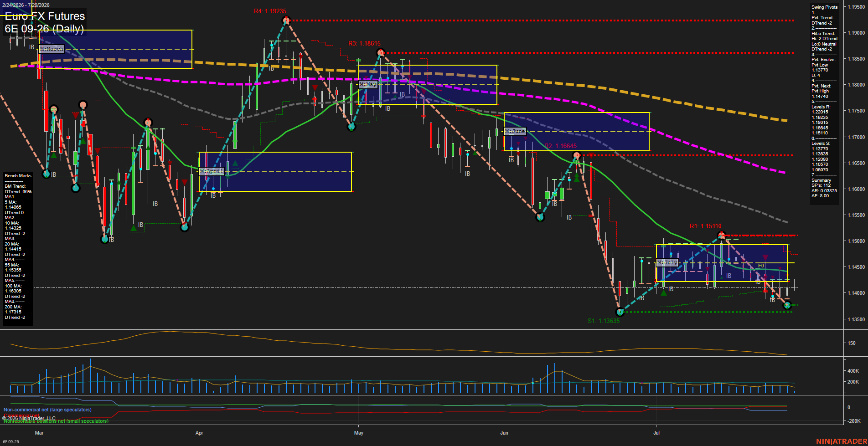Image resolution: width=868 pixels, height=446 pixels.
Task: Select the 55 MA value 1.15355
Action: [13, 270]
